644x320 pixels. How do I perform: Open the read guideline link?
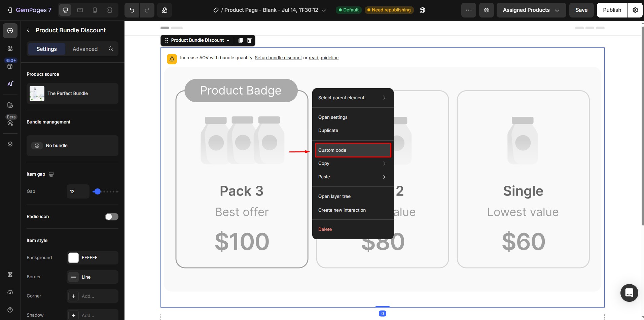[324, 58]
